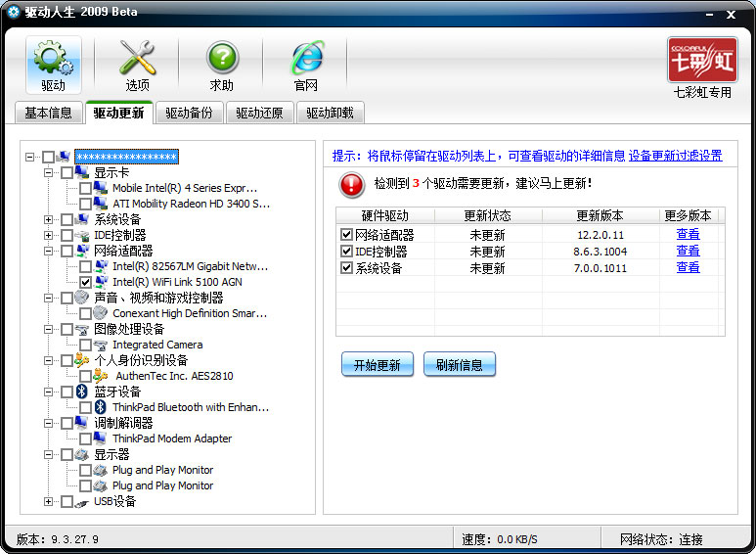Click the computer icon at tree root

pyautogui.click(x=64, y=157)
